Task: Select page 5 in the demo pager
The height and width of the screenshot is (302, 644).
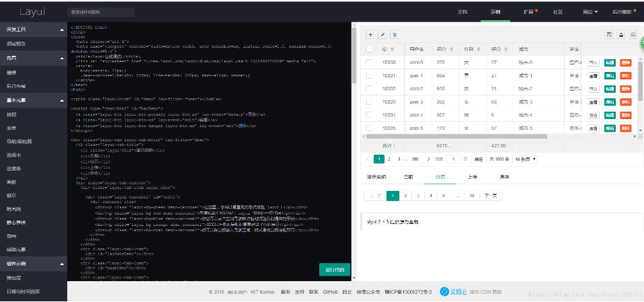Action: [444, 196]
